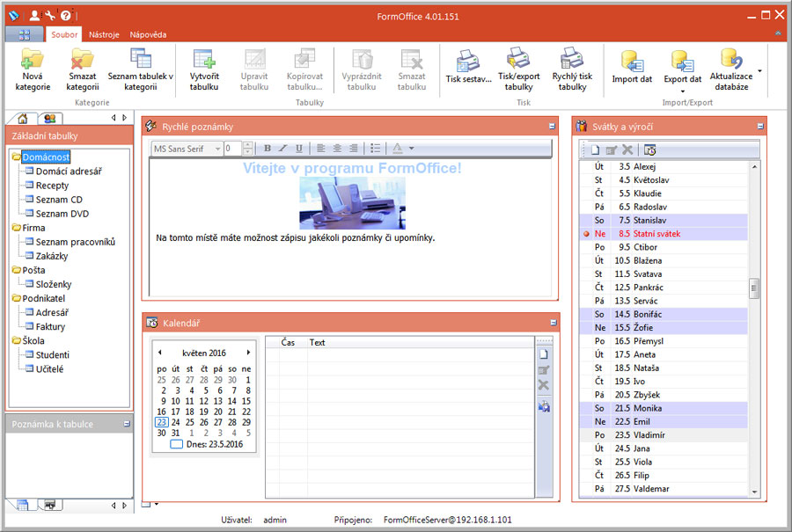Open Tisk sestav printer icon

(468, 61)
